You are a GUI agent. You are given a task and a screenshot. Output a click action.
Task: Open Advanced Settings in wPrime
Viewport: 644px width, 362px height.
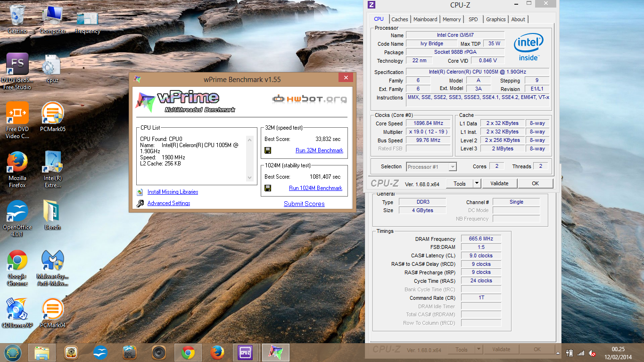click(169, 203)
